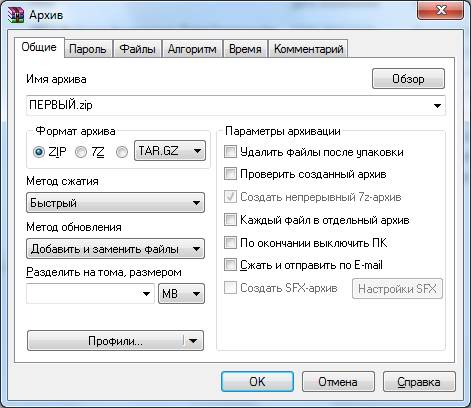This screenshot has width=471, height=408.
Task: Toggle Сжать и отправить по E-mail
Action: point(230,265)
